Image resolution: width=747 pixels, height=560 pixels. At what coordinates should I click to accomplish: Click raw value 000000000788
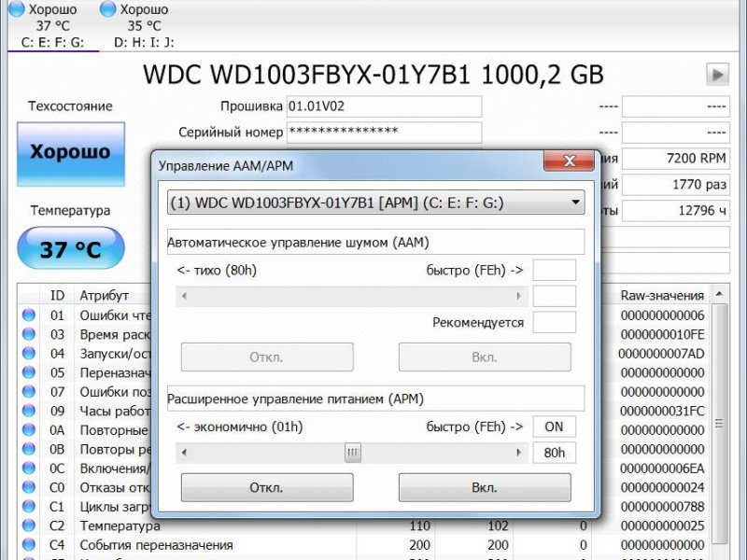(x=662, y=507)
